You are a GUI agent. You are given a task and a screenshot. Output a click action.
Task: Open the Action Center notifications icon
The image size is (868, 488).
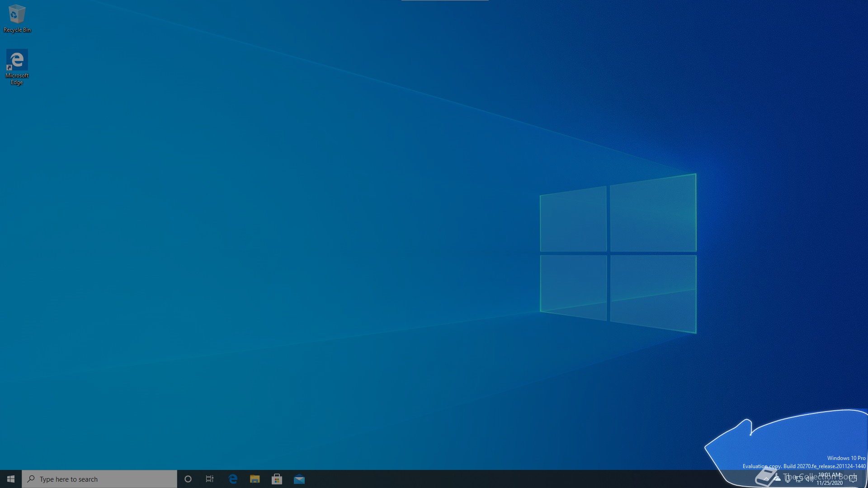tap(853, 479)
